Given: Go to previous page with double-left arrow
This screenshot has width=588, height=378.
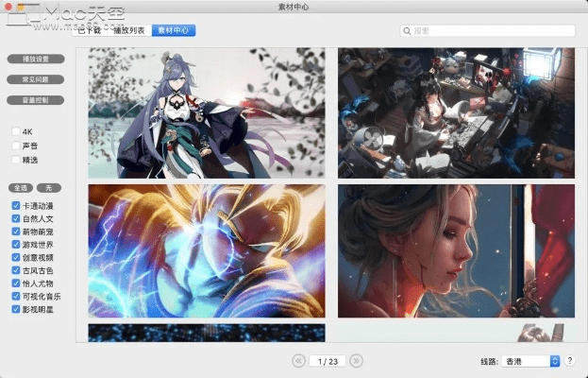Looking at the screenshot, I should tap(299, 361).
